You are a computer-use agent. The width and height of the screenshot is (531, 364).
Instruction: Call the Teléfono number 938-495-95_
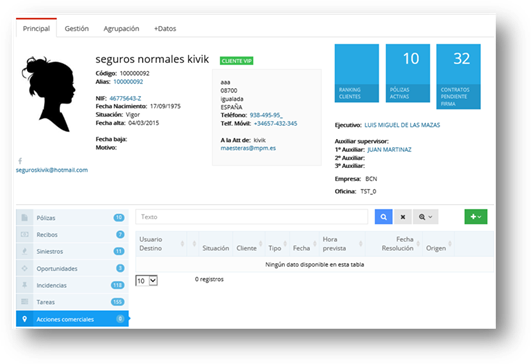[x=266, y=115]
